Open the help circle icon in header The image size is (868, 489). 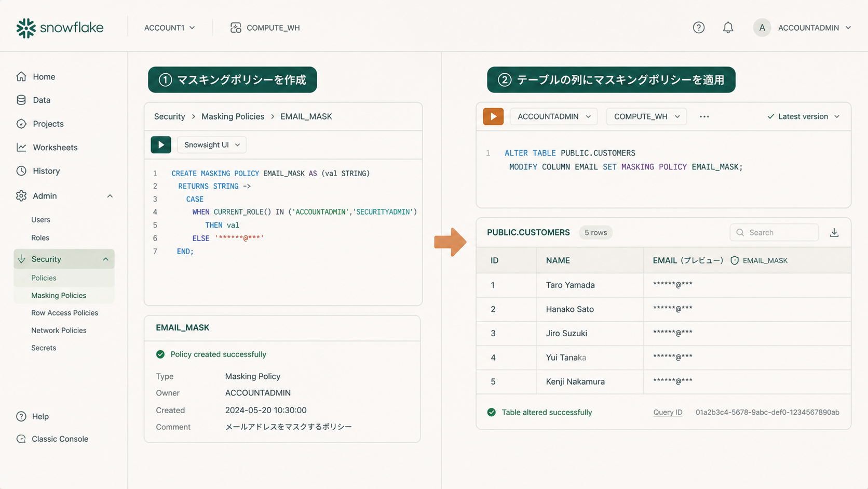click(x=699, y=28)
